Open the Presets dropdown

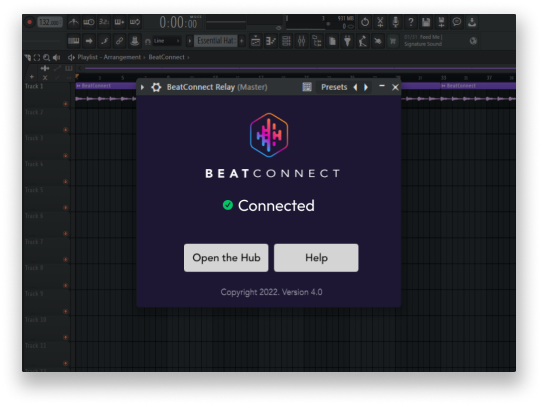pos(334,87)
